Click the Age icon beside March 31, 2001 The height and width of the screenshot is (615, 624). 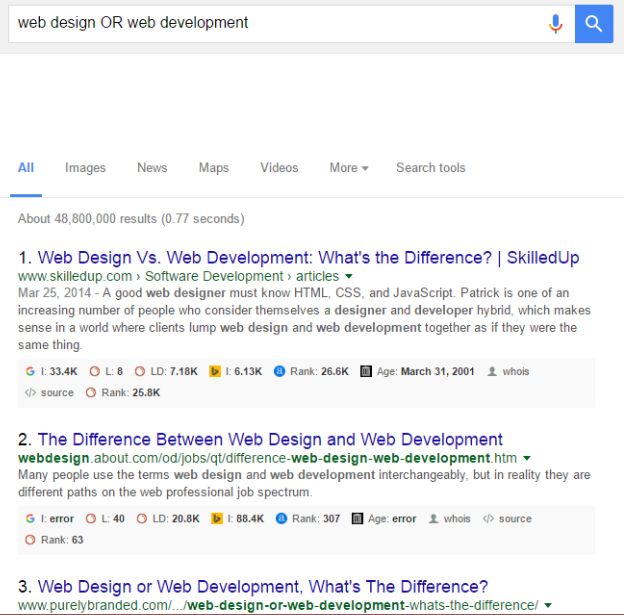[366, 371]
